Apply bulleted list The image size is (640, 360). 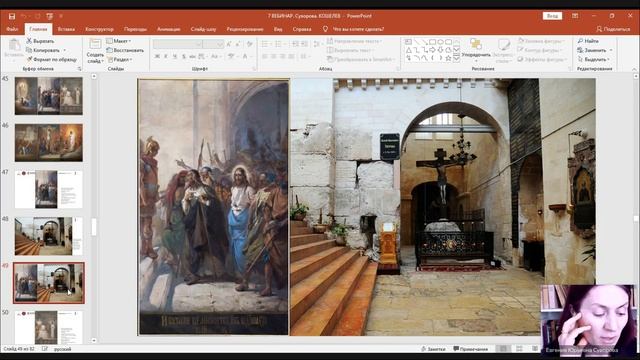click(x=265, y=44)
